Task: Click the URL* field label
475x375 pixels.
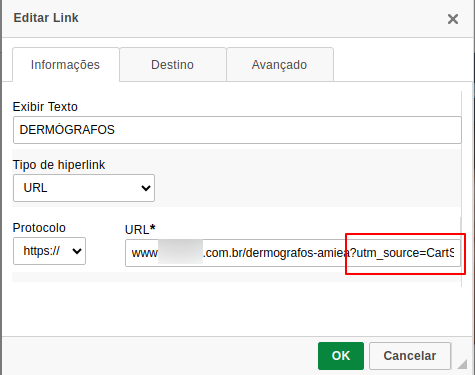Action: (140, 230)
